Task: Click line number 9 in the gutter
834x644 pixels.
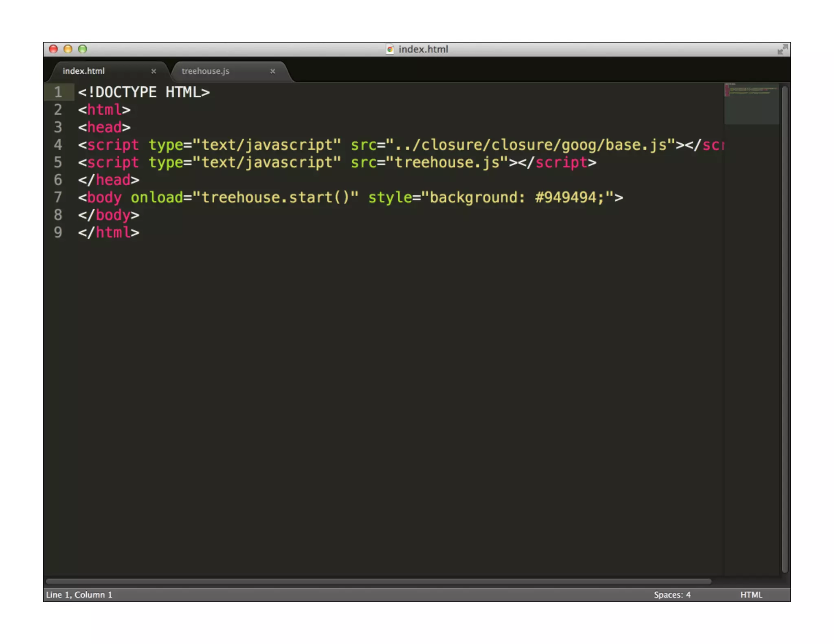Action: [x=58, y=232]
